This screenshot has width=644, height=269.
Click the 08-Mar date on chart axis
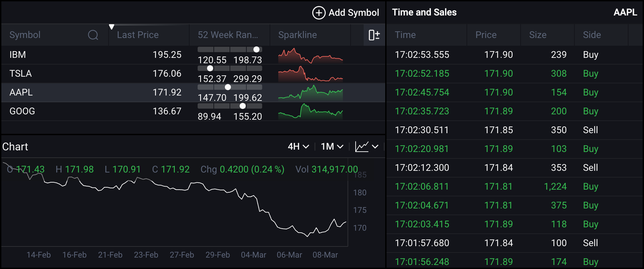(x=325, y=255)
